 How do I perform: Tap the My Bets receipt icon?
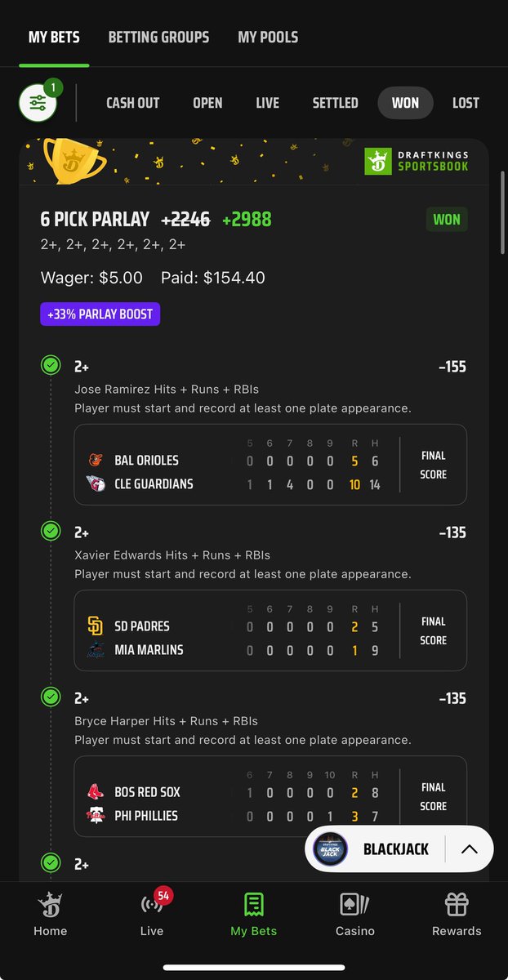[254, 905]
